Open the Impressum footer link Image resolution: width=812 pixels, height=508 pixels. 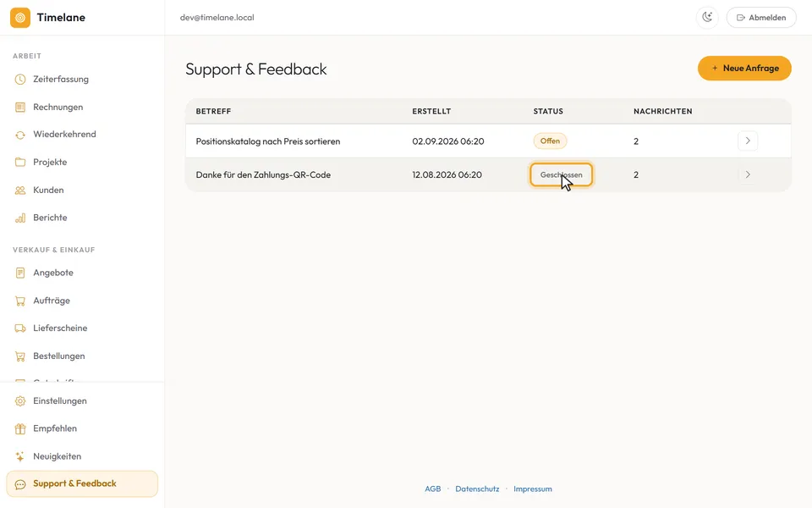[533, 489]
